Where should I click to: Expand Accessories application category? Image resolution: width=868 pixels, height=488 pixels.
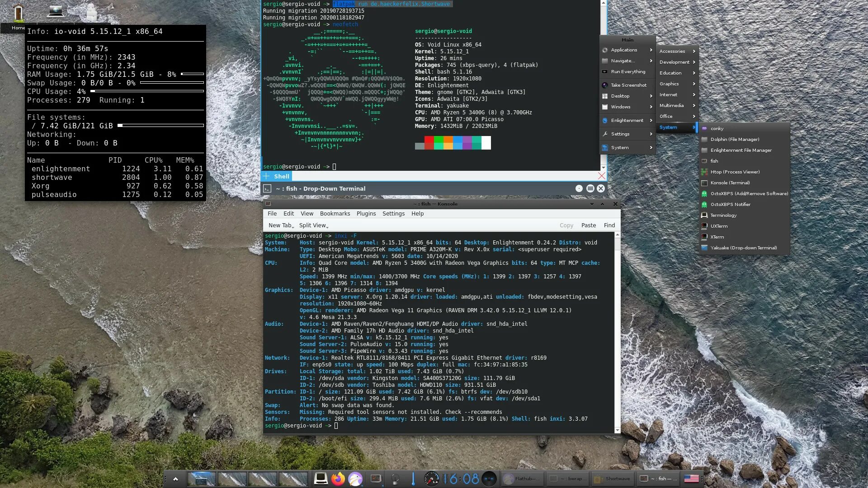coord(677,51)
